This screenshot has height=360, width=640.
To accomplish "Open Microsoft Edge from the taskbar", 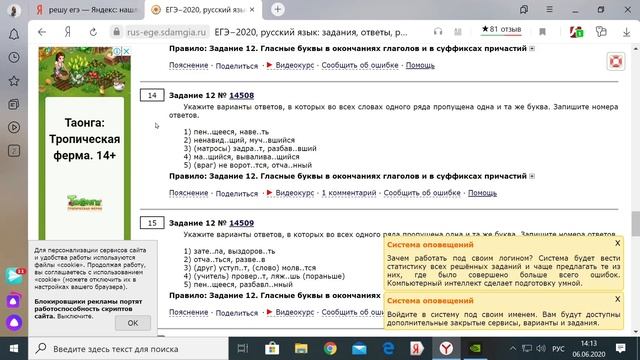I will (x=388, y=349).
